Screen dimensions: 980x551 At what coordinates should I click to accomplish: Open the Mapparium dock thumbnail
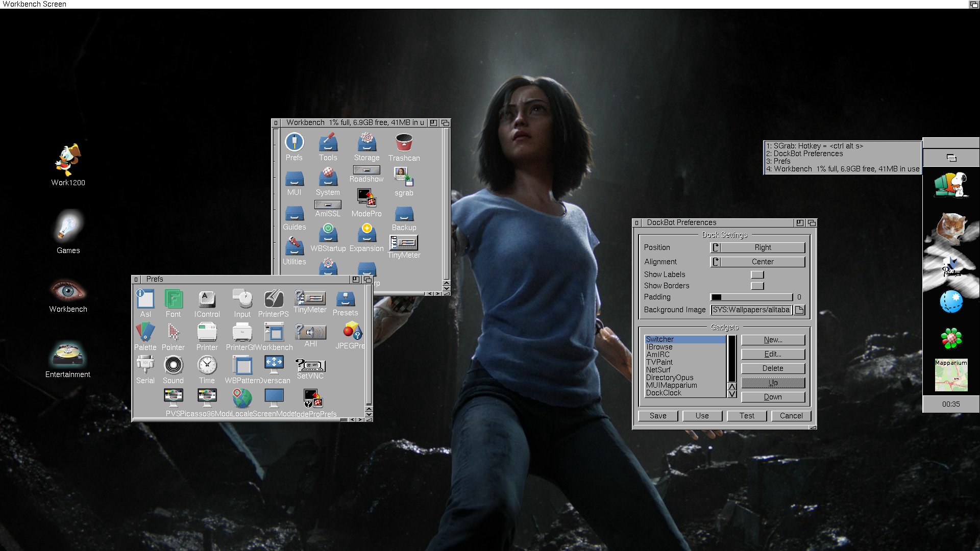point(951,375)
